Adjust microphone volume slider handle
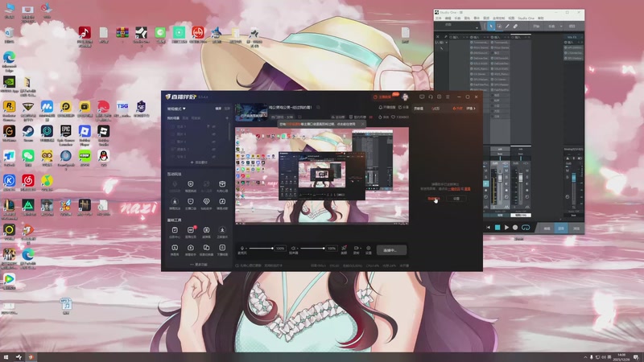Viewport: 644px width, 362px height. (272, 248)
